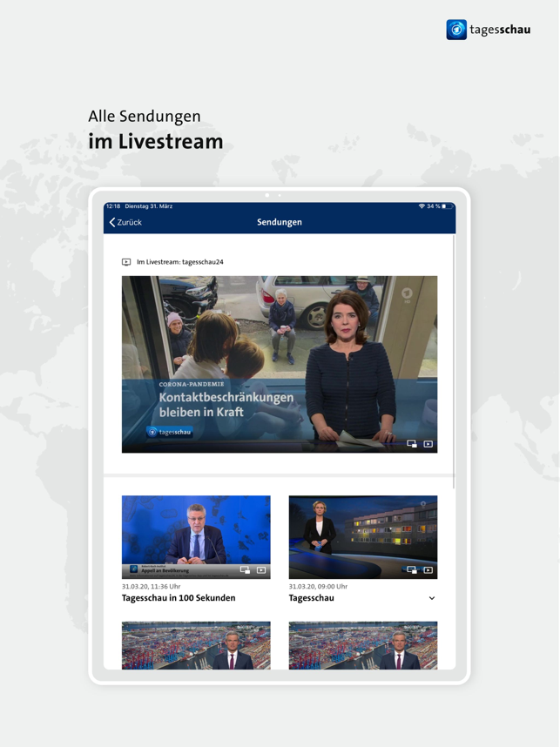Click the livestream icon beside 'Im Livestream'
Image resolution: width=560 pixels, height=747 pixels.
pos(126,261)
